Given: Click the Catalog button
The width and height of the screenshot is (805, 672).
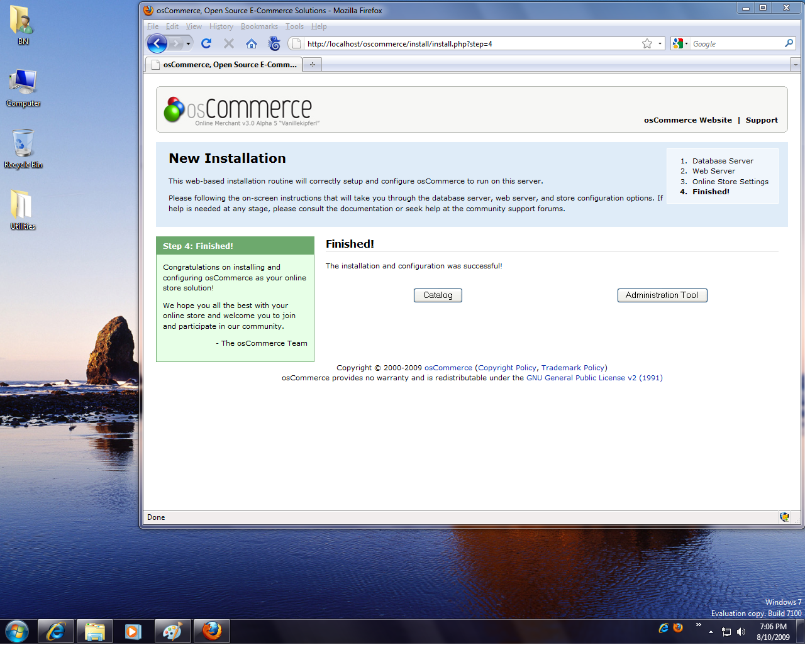Looking at the screenshot, I should (x=438, y=295).
